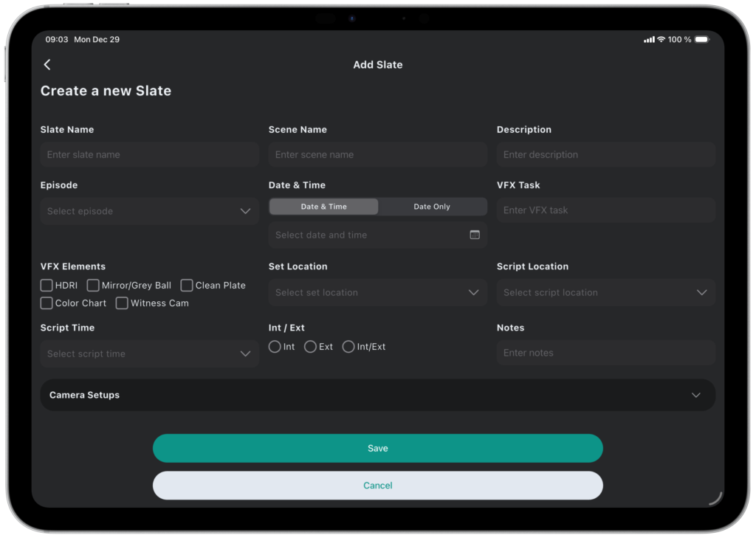Choose the Int/Ext radio option
The height and width of the screenshot is (538, 756).
(x=348, y=347)
